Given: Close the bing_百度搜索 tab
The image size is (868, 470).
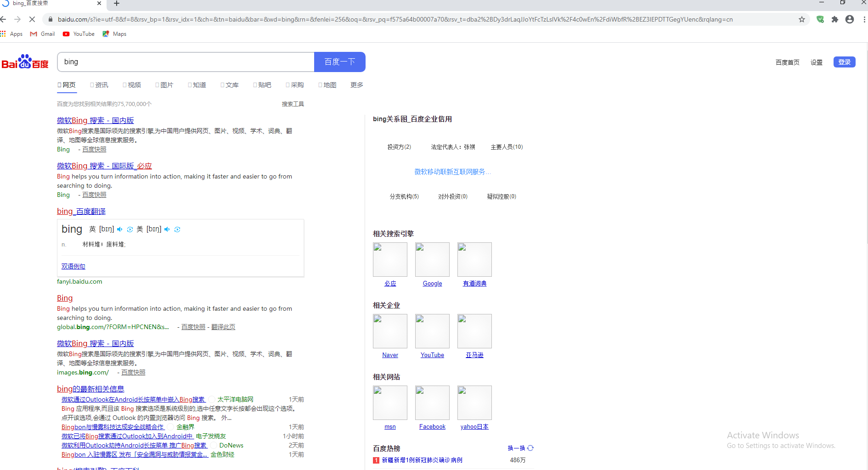Looking at the screenshot, I should pyautogui.click(x=99, y=3).
